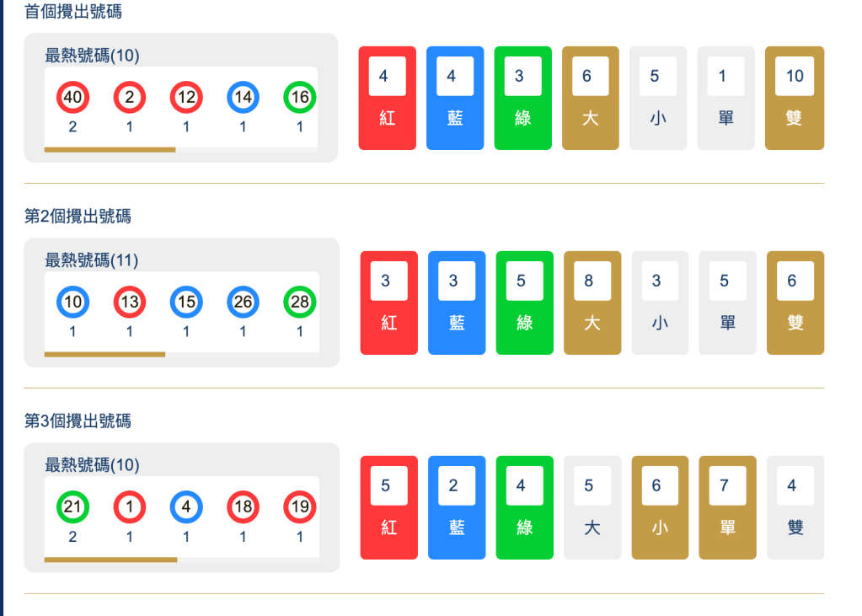Open the 大 card showing 8
This screenshot has height=616, width=862.
pyautogui.click(x=592, y=303)
